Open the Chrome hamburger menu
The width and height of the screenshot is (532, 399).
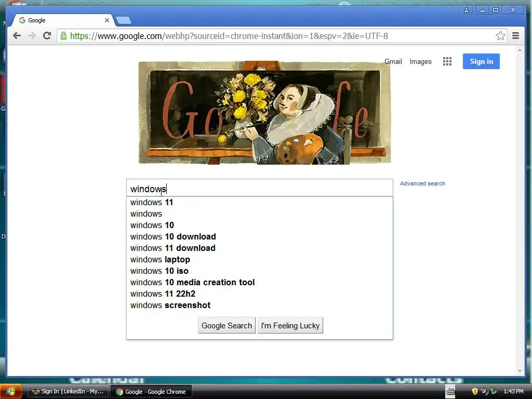(515, 36)
